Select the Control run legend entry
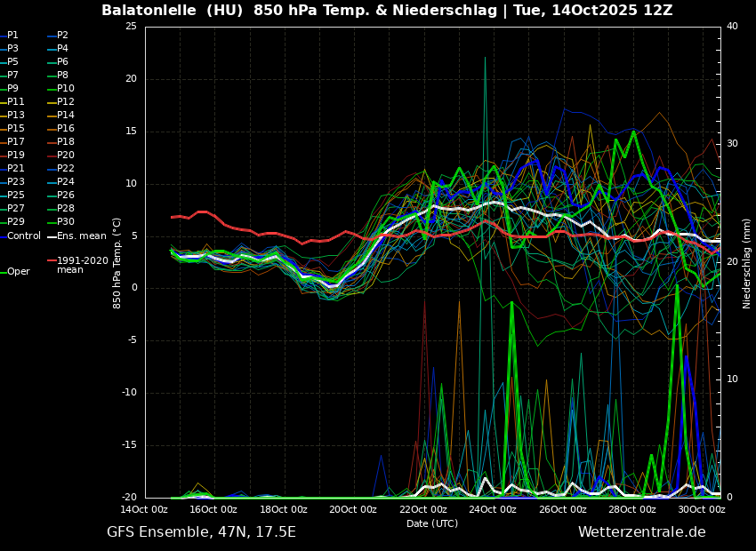Viewport: 756px width, 551px height. [24, 236]
